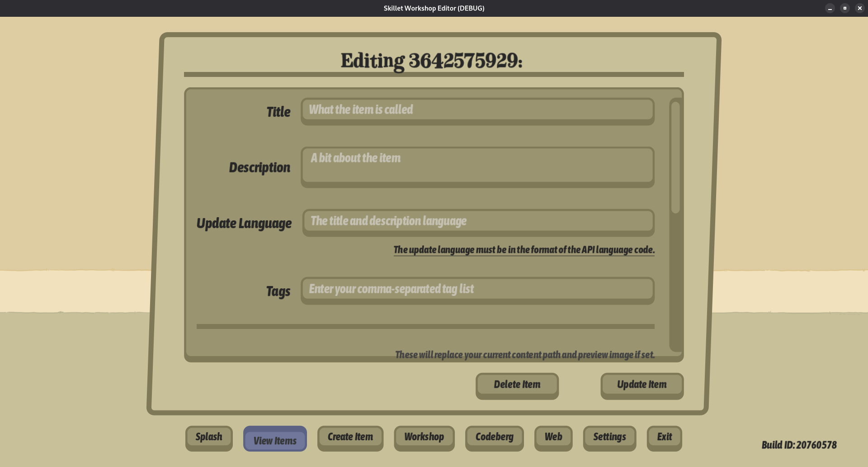
Task: Click the Title input field
Action: click(x=477, y=110)
